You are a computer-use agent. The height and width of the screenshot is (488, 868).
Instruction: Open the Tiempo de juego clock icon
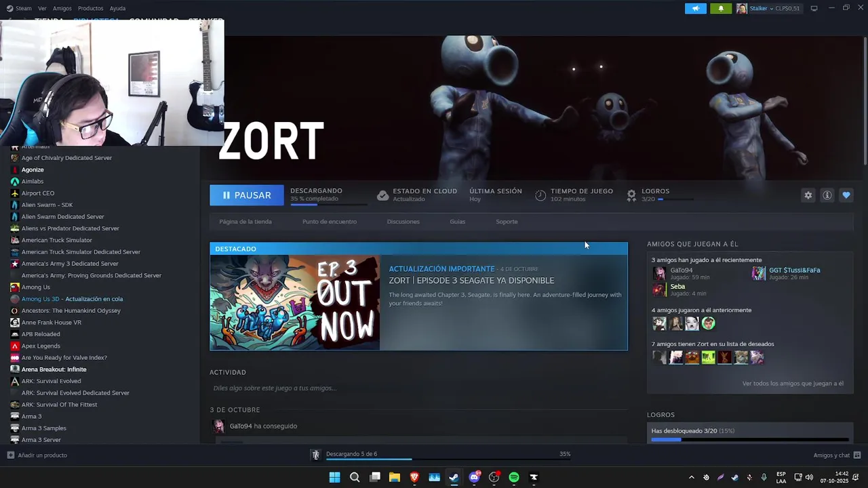click(540, 195)
